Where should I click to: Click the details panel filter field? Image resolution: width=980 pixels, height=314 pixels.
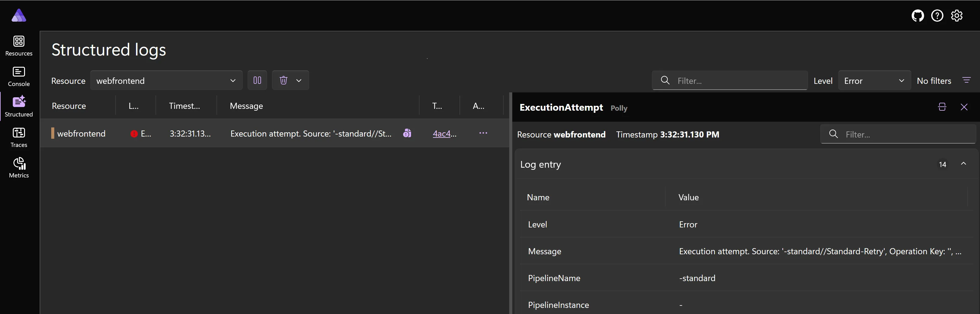(899, 134)
